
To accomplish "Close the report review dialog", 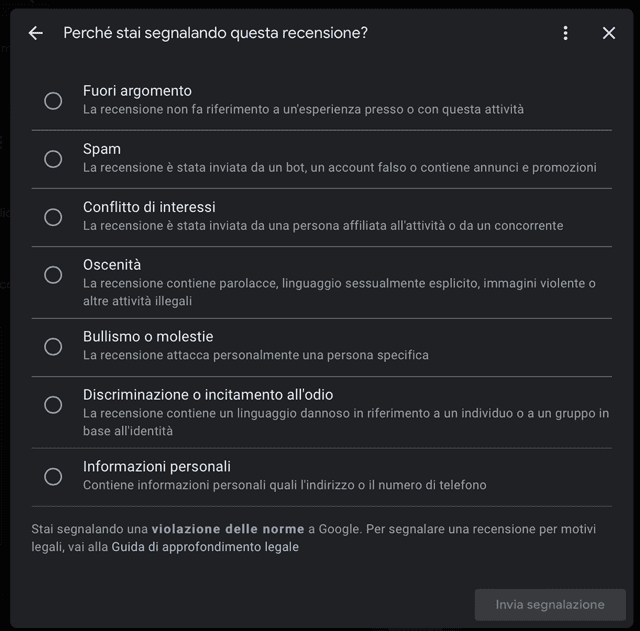I will click(609, 33).
